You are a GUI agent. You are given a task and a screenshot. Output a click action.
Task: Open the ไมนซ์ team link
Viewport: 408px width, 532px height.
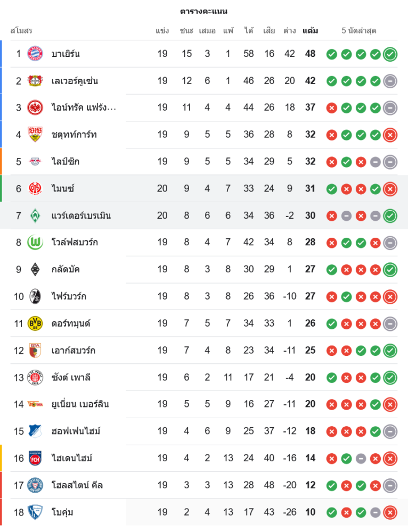[x=62, y=188]
